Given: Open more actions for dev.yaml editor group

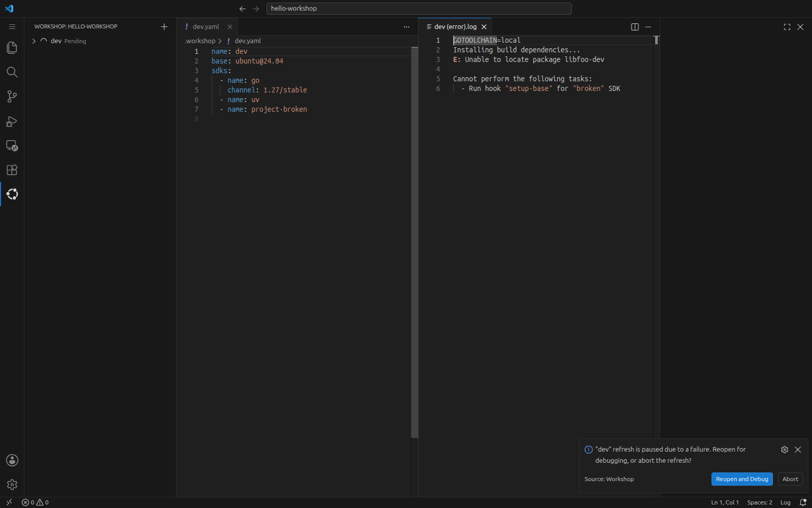Looking at the screenshot, I should pos(407,27).
